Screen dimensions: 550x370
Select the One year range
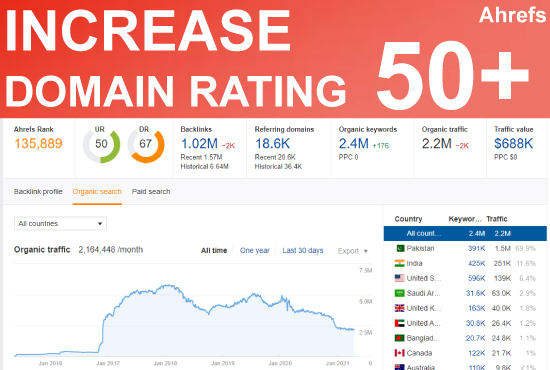pos(255,250)
